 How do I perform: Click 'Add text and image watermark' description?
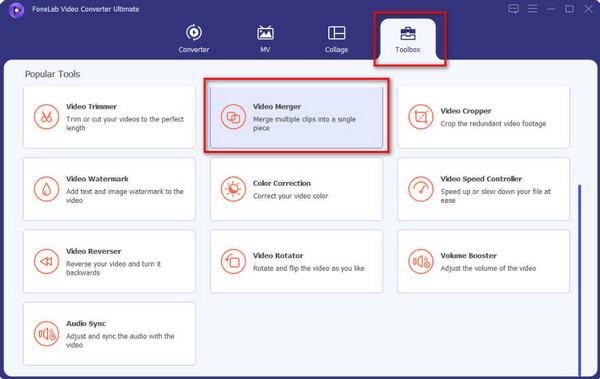[x=125, y=196]
